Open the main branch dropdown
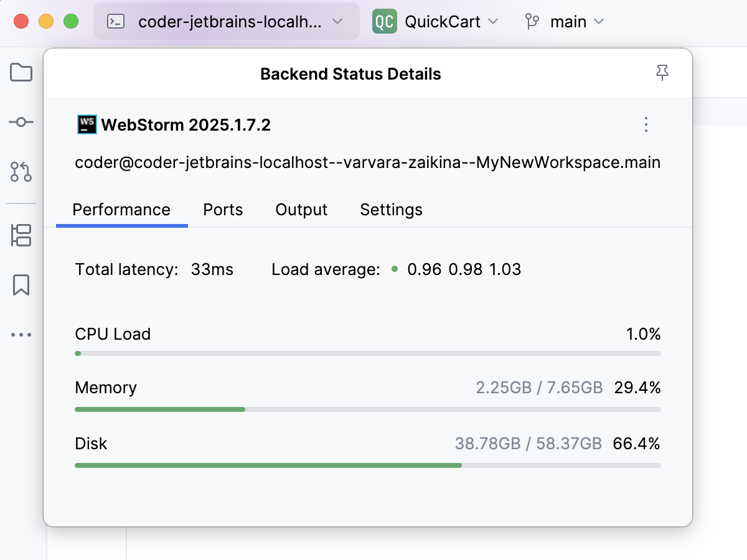The image size is (747, 560). coord(565,22)
